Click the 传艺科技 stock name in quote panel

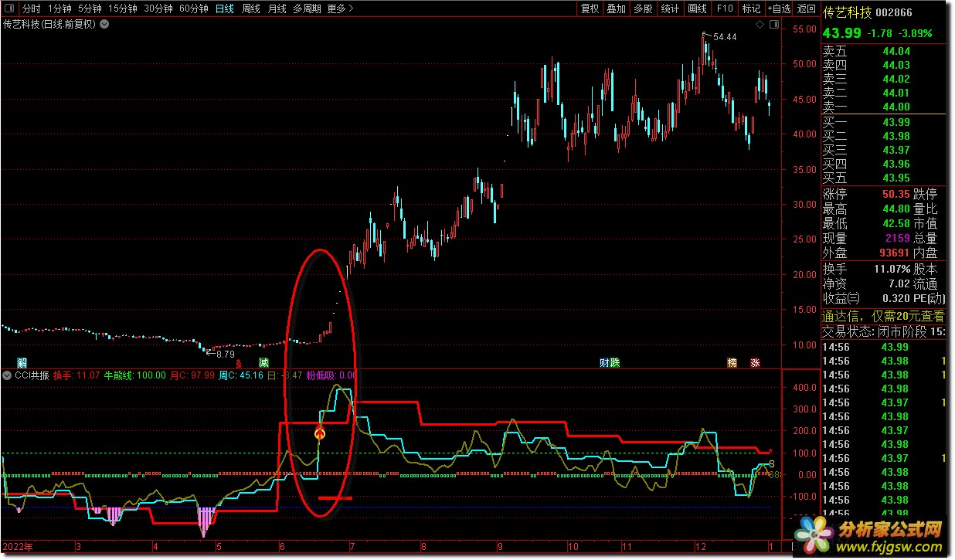[x=848, y=12]
